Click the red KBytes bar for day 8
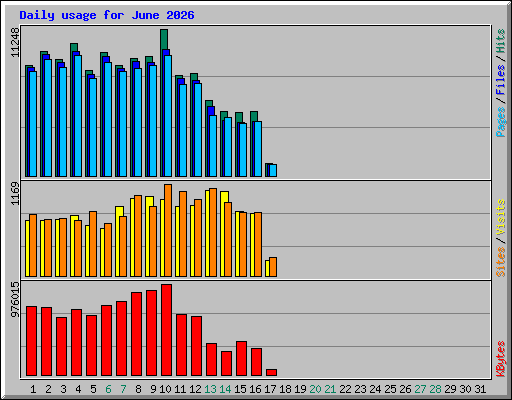512x400 pixels. tap(136, 334)
